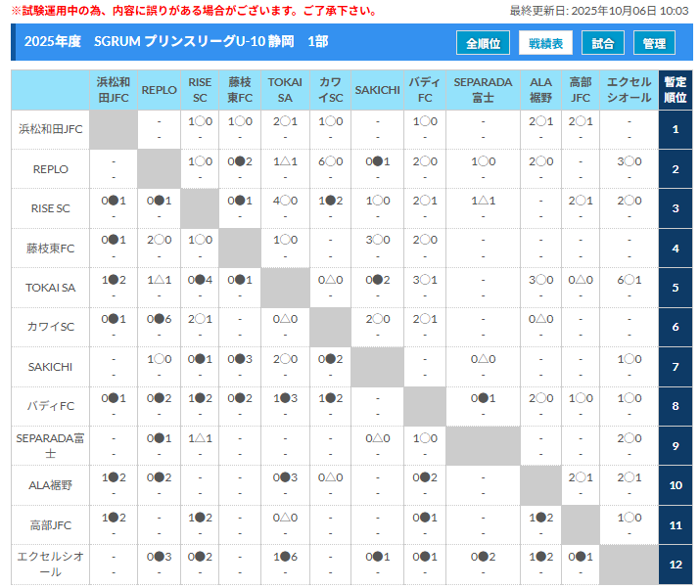Select the REPLO row label
Image resolution: width=700 pixels, height=588 pixels.
click(x=50, y=169)
